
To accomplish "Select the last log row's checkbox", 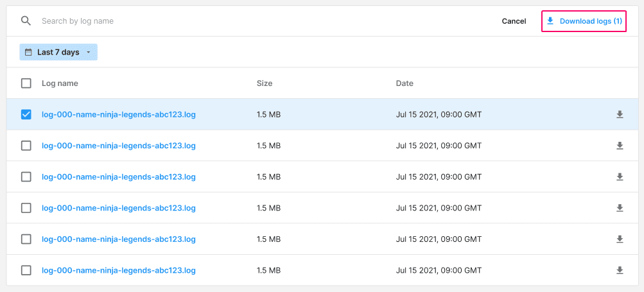I will (x=26, y=270).
